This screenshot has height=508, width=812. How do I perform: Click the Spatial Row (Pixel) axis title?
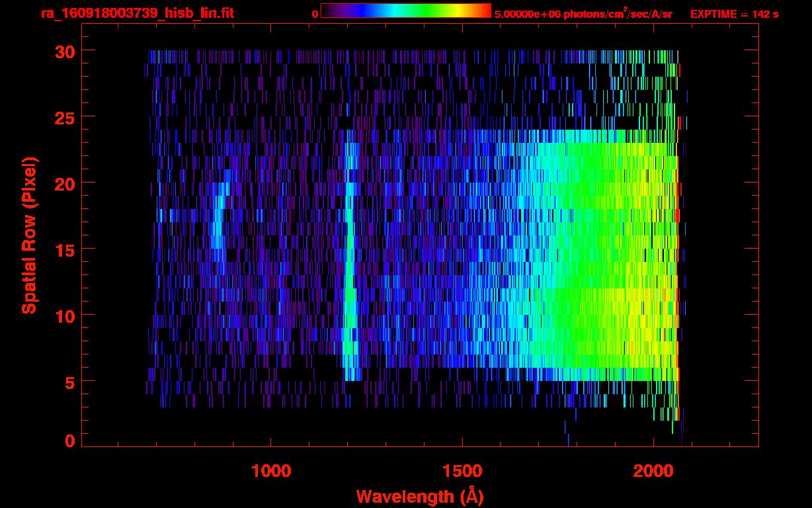pos(29,235)
